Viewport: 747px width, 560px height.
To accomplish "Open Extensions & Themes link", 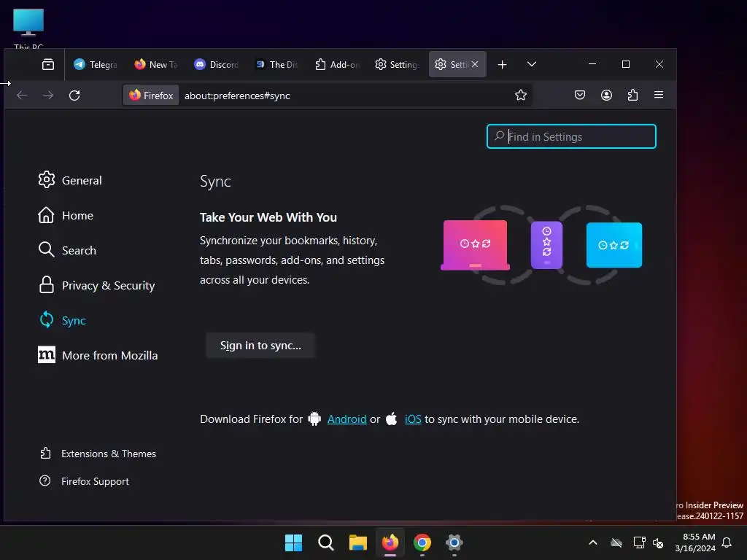I will point(98,454).
